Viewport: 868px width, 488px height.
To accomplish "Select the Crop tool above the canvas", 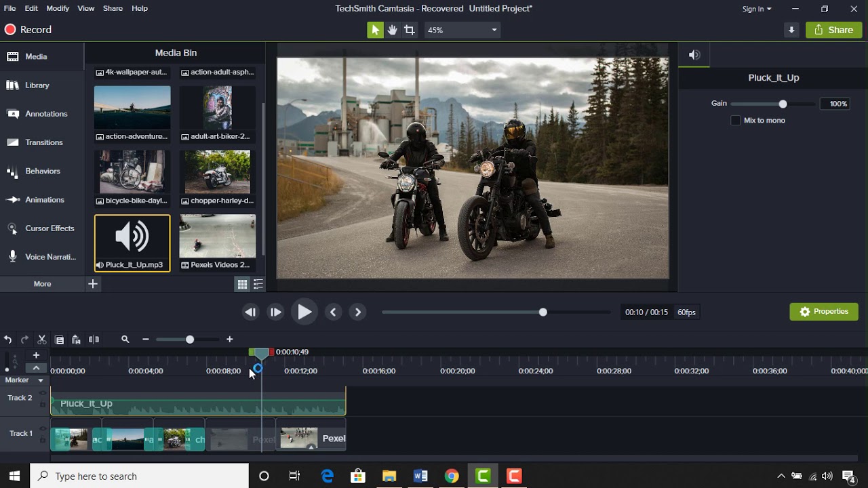I will (410, 30).
